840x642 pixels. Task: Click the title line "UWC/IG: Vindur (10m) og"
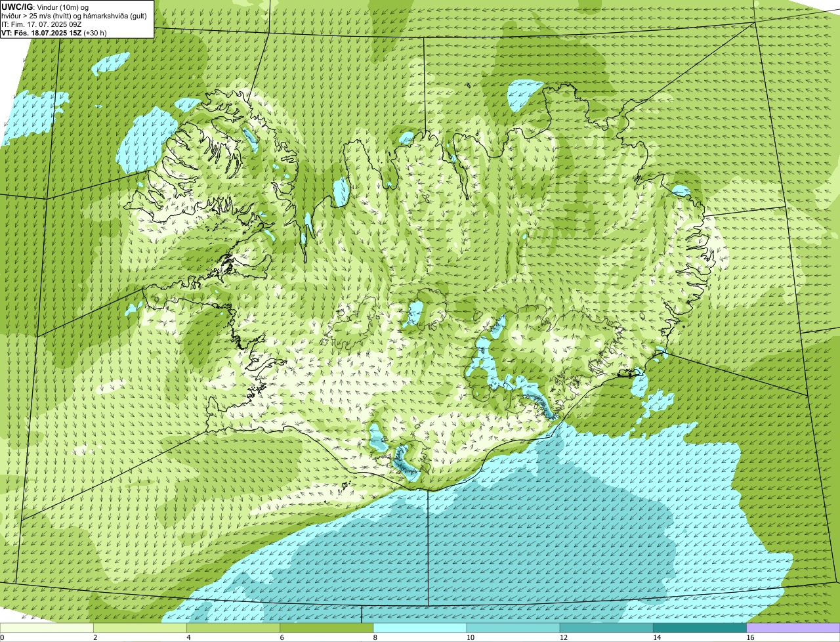[45, 7]
